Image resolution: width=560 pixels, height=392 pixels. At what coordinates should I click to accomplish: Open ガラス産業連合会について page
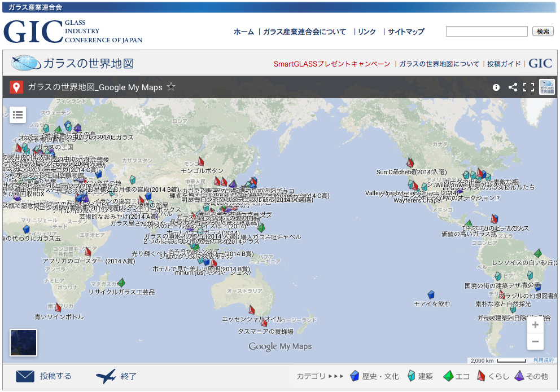(x=304, y=32)
